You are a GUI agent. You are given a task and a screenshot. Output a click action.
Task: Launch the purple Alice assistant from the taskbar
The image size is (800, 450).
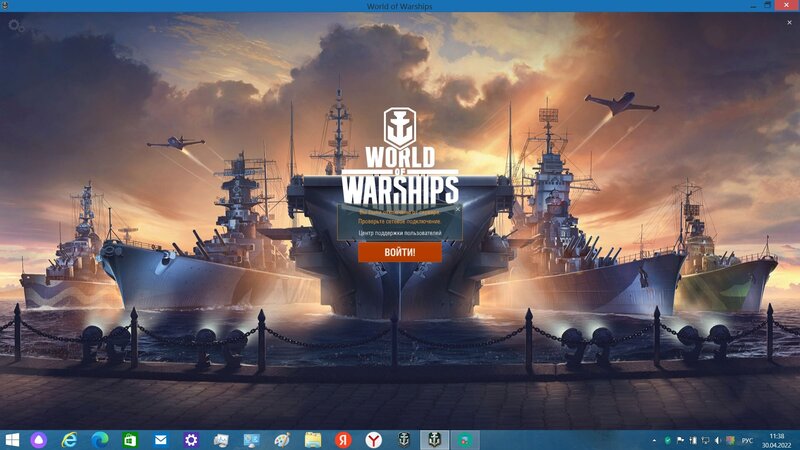click(39, 440)
